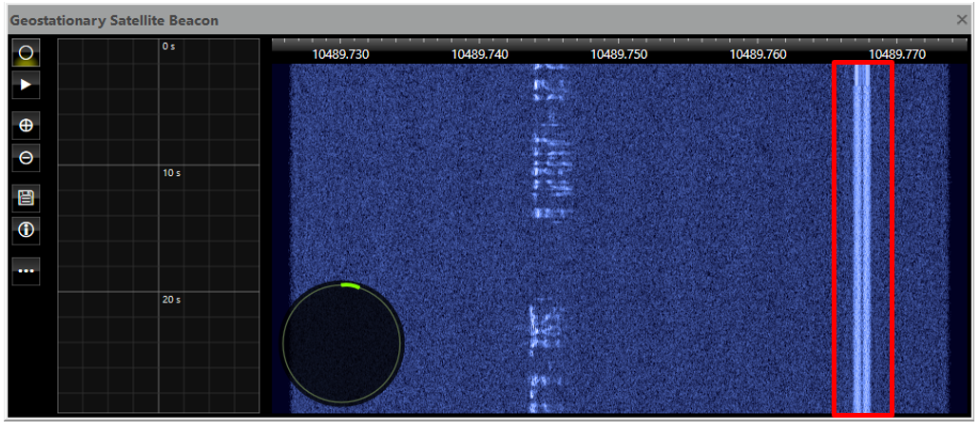Viewport: 980px width, 430px height.
Task: Click the 10489.740 frequency label
Action: [x=480, y=54]
